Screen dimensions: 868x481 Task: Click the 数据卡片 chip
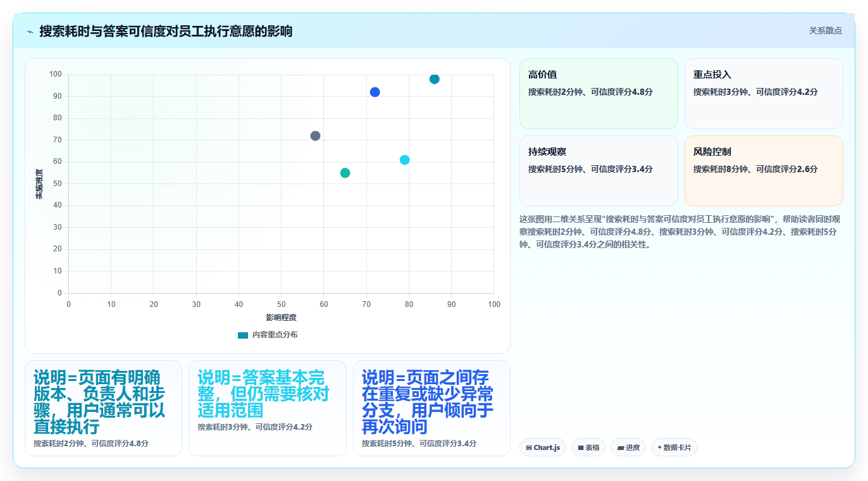[x=674, y=447]
